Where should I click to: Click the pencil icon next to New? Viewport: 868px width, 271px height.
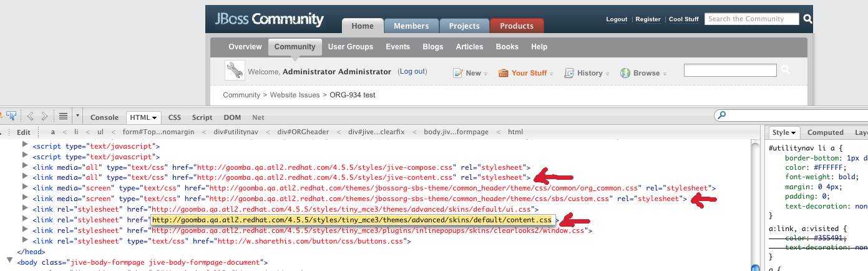(x=458, y=73)
